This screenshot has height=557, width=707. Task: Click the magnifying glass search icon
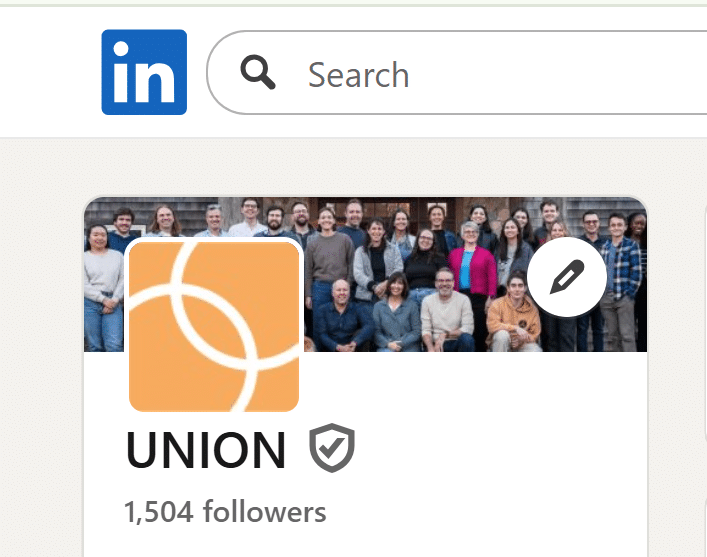(258, 72)
